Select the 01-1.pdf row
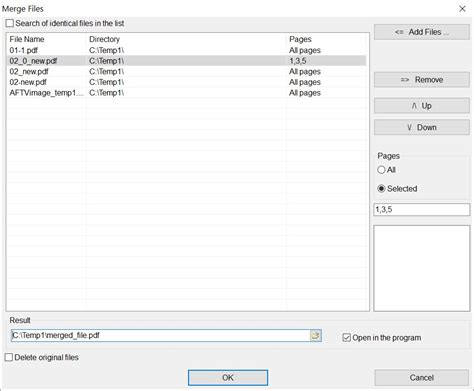The height and width of the screenshot is (391, 474). 187,50
